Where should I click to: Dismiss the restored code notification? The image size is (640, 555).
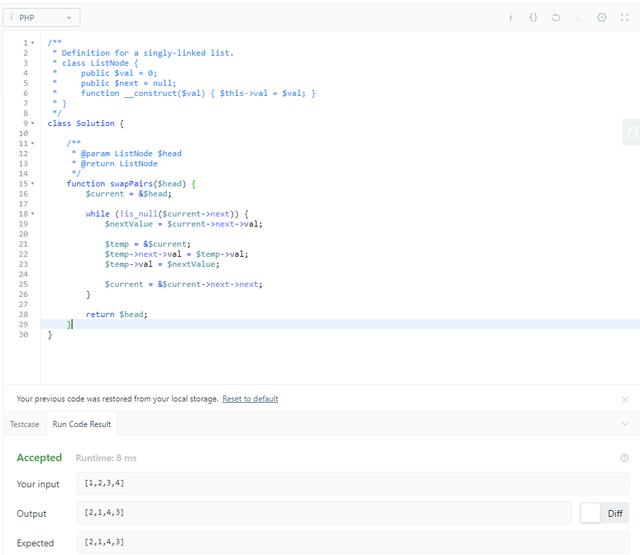(x=625, y=400)
